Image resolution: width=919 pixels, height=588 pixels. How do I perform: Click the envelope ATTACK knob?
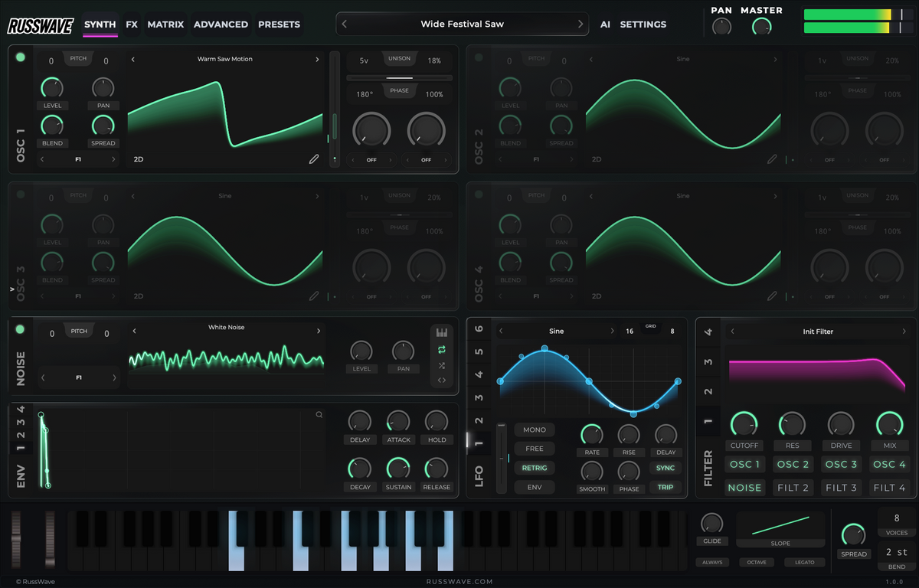[x=398, y=421]
